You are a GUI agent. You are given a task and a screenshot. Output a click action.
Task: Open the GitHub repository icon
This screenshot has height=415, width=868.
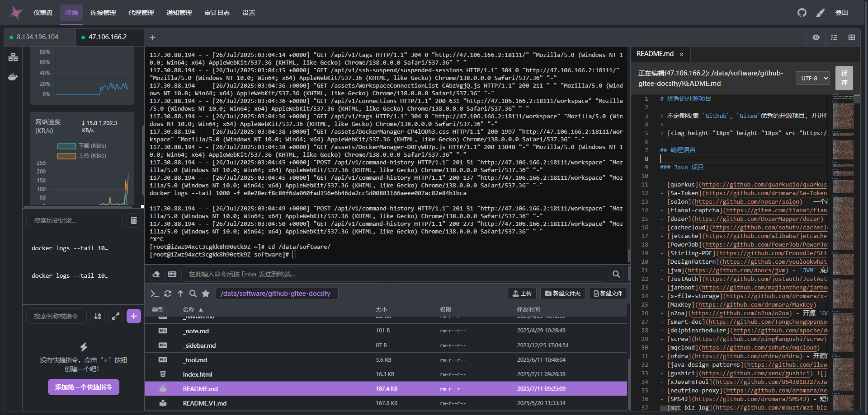pos(802,13)
